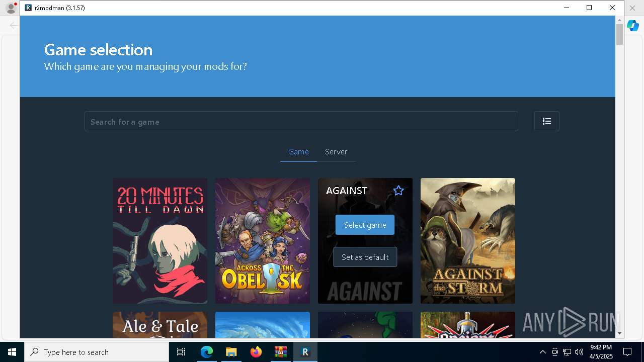
Task: Switch to the Server tab
Action: 336,152
